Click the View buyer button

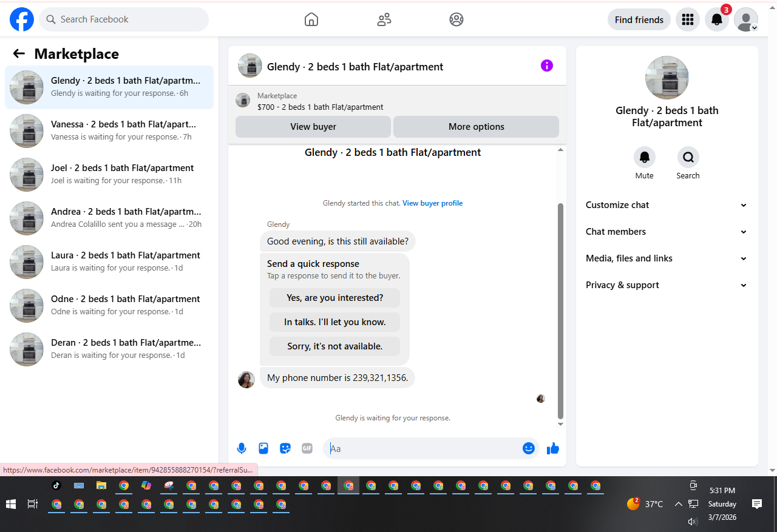(313, 127)
